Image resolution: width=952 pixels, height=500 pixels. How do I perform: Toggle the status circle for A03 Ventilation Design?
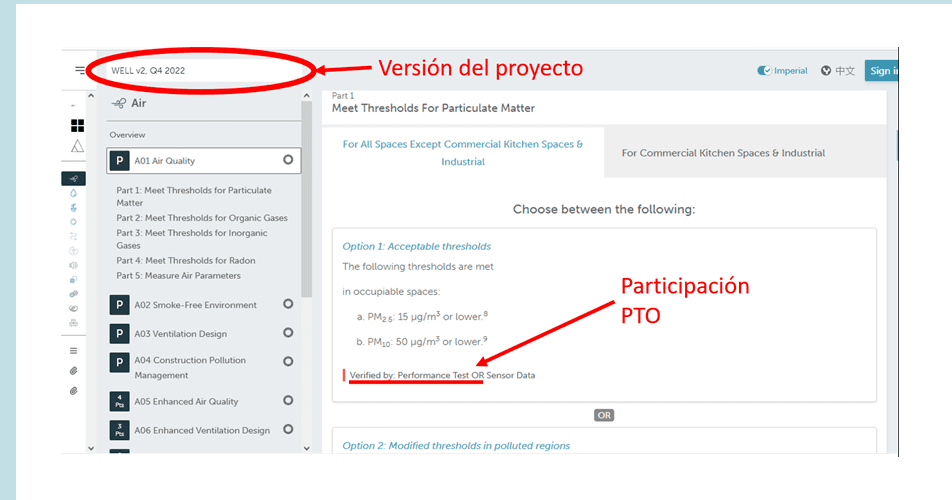coord(288,333)
